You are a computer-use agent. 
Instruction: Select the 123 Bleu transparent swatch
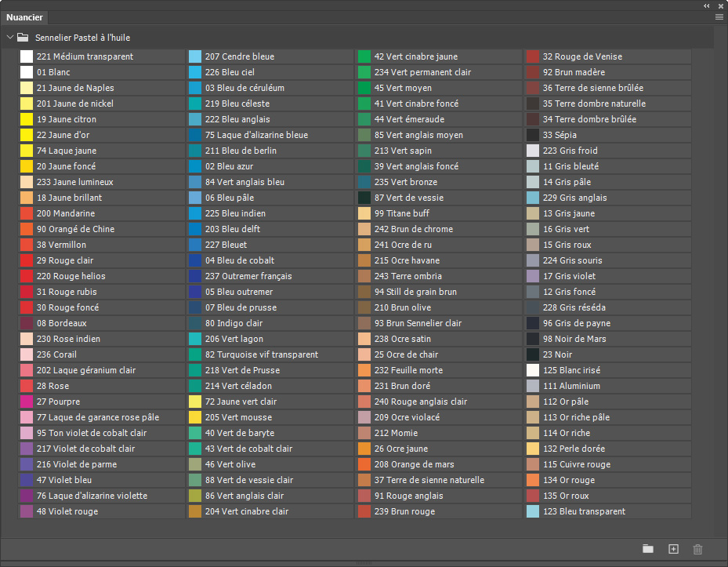(x=608, y=511)
